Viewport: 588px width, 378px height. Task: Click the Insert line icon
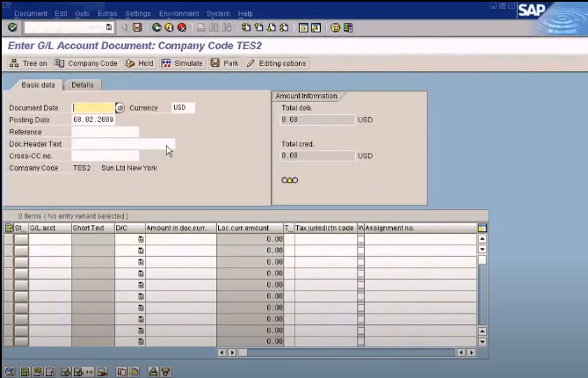point(66,372)
